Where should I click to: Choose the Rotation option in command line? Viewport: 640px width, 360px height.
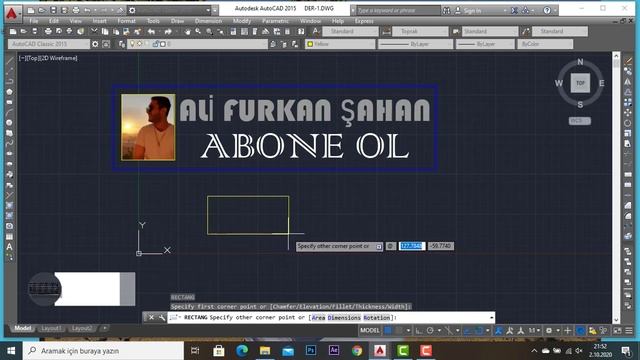point(376,318)
